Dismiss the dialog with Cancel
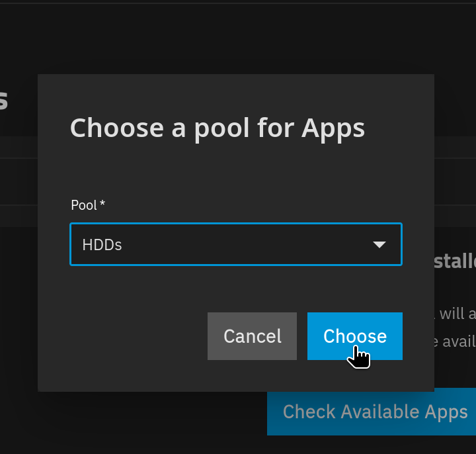Image resolution: width=476 pixels, height=454 pixels. 252,336
